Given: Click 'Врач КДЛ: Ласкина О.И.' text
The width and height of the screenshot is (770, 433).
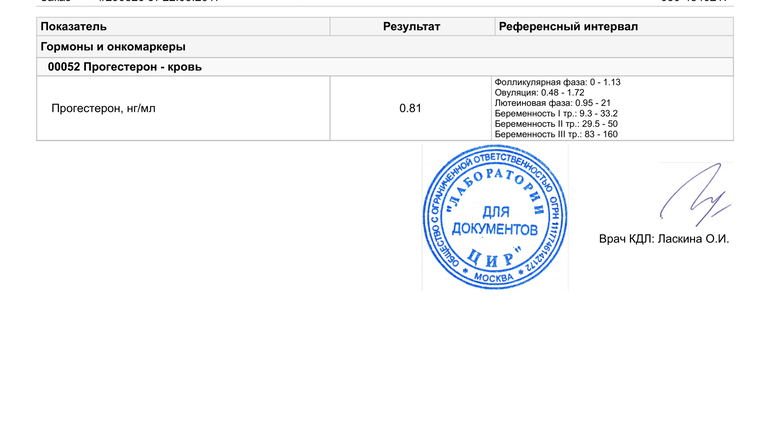Looking at the screenshot, I should click(x=664, y=239).
